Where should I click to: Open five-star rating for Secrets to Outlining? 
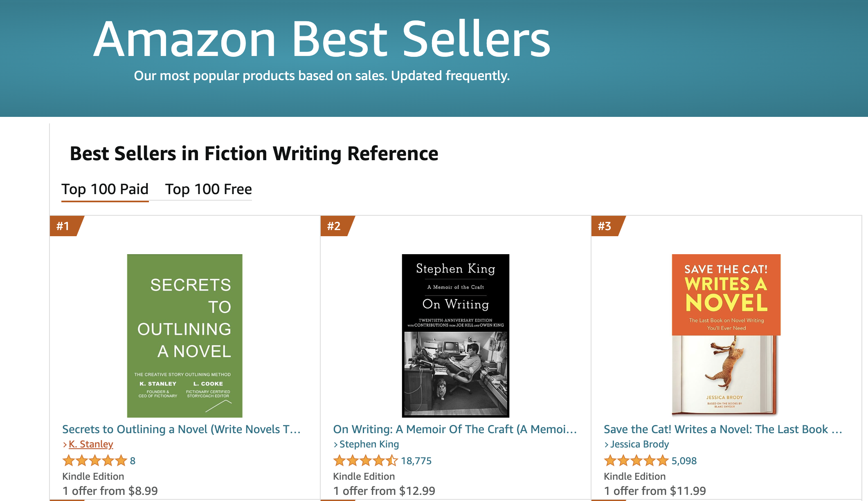[95, 461]
